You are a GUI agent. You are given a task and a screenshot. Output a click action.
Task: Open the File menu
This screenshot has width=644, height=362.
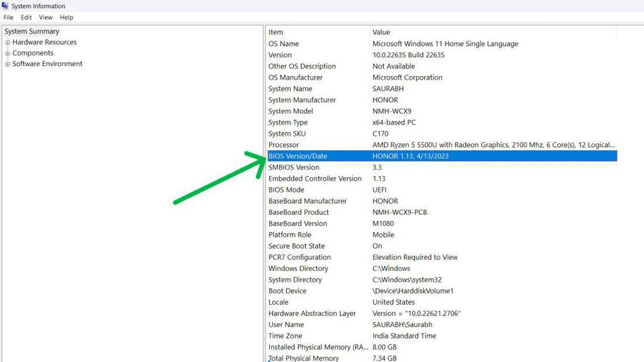tap(8, 17)
